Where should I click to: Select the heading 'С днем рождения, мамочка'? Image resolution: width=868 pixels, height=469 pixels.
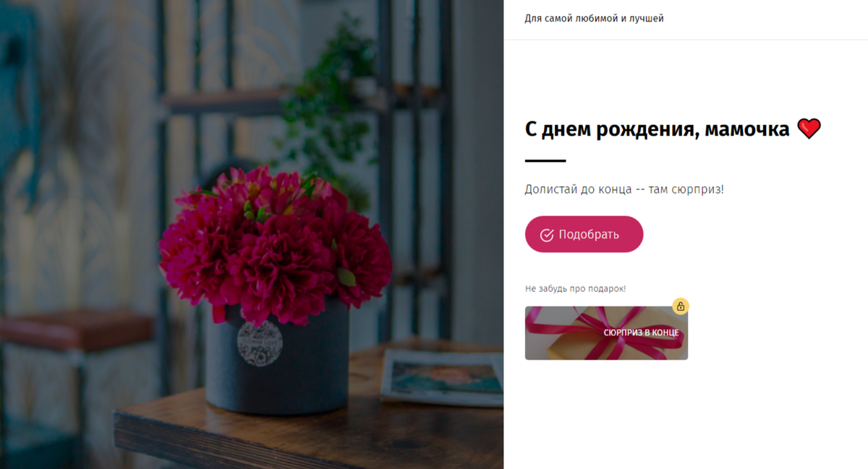pos(657,129)
